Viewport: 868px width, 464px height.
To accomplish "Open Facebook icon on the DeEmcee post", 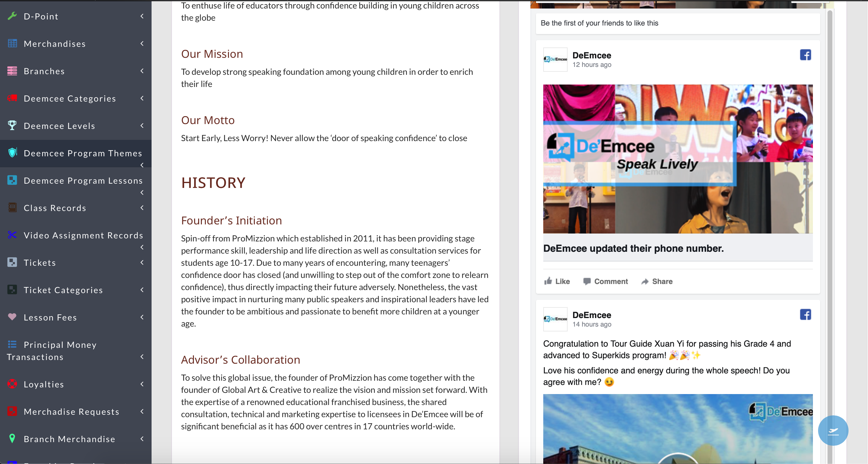I will [806, 55].
